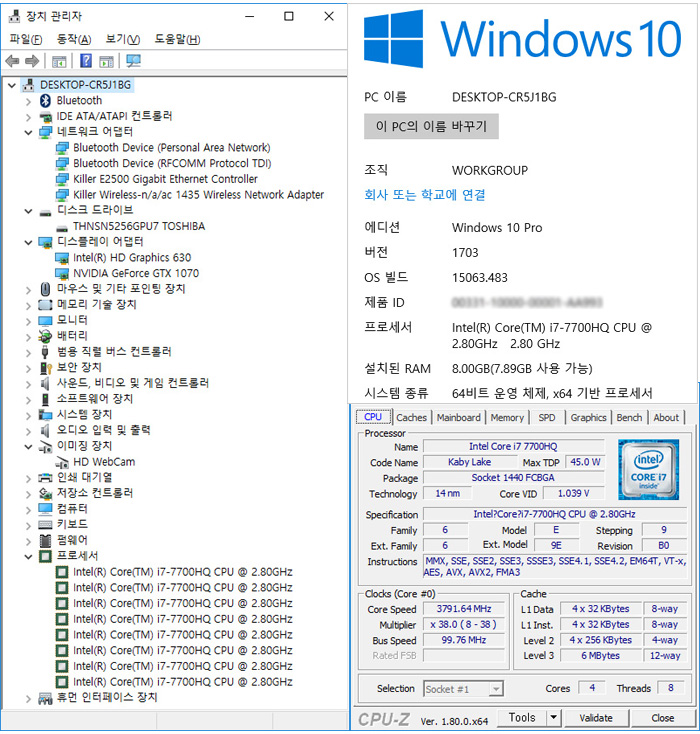This screenshot has height=734, width=700.
Task: Open the 파일(F) menu
Action: tap(26, 39)
